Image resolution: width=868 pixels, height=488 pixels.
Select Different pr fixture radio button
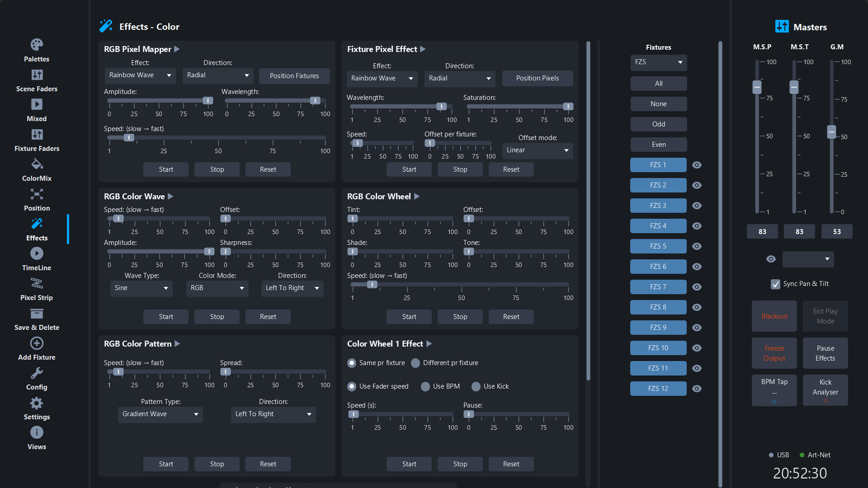(415, 363)
